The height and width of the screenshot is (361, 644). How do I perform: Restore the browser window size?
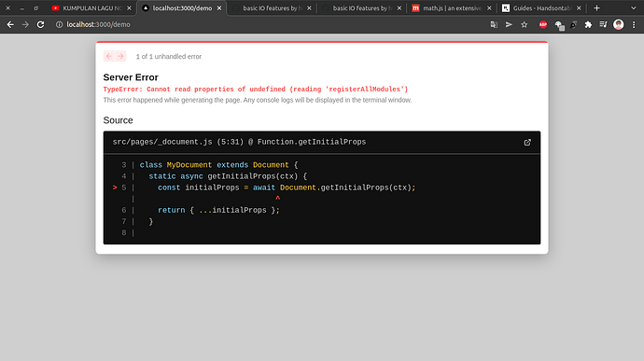pyautogui.click(x=36, y=8)
